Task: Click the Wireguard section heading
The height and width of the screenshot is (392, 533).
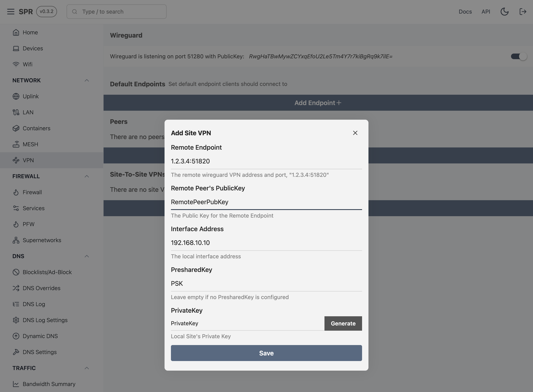Action: tap(126, 35)
